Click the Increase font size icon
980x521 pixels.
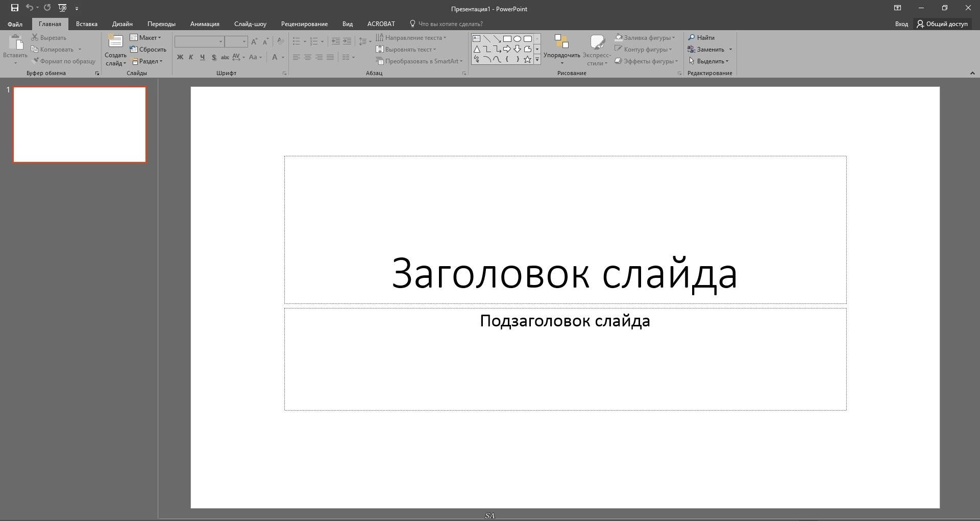(254, 41)
